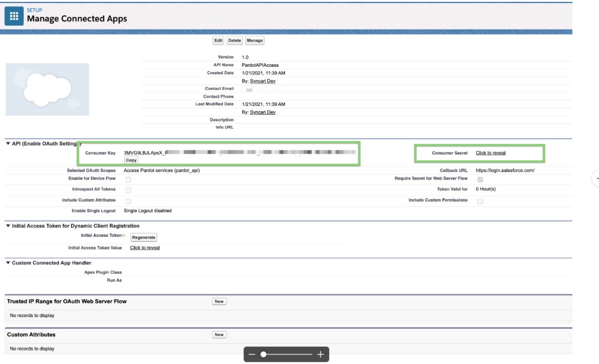
Task: Click the floating plus icon on right edge
Action: click(x=597, y=178)
